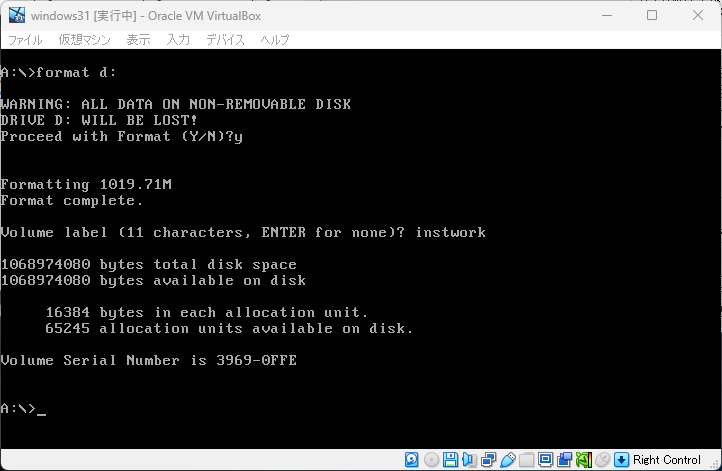
Task: Click the blue keyboard capture arrow icon
Action: coord(622,459)
